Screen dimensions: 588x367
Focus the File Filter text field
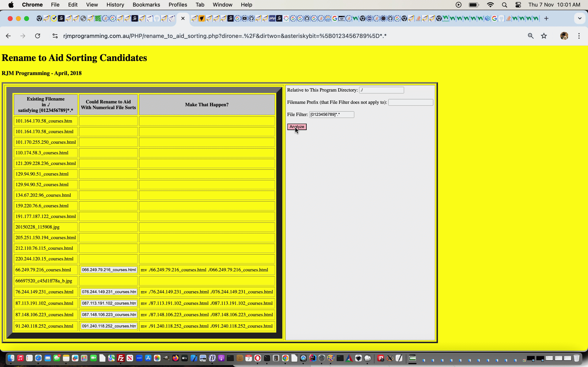tap(331, 115)
